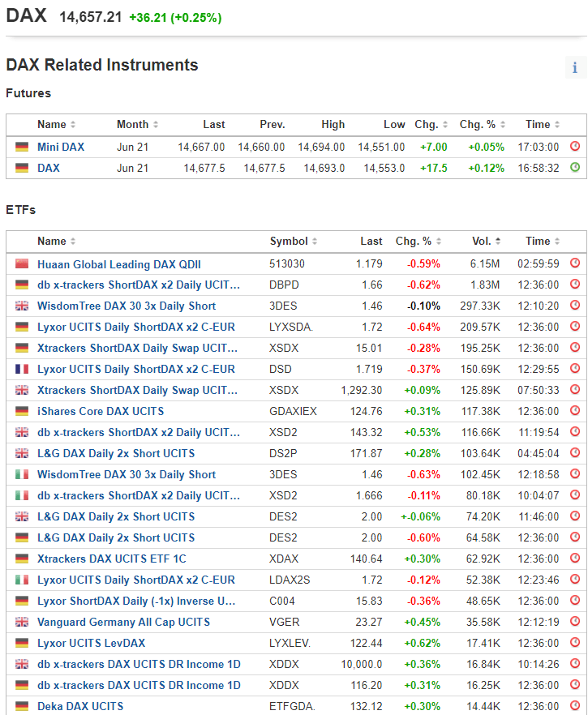Viewport: 588px width, 715px height.
Task: Click the French flag beside Lyxor DSD row
Action: (22, 369)
